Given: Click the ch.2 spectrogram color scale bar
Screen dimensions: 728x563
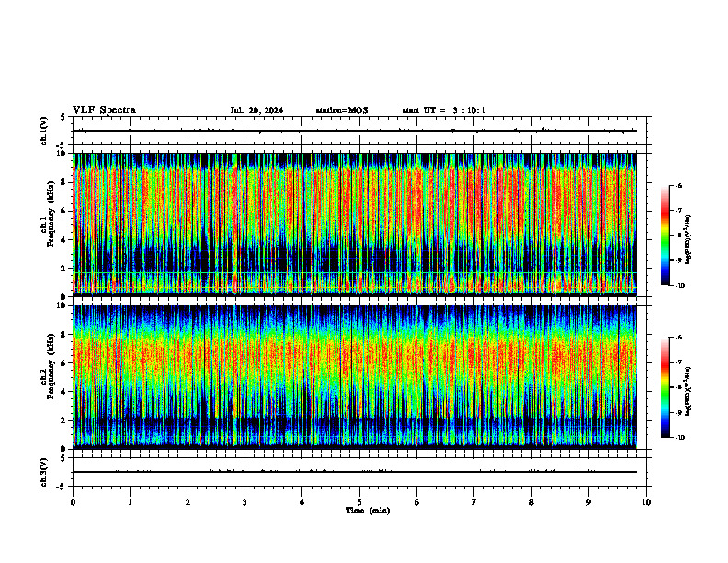Looking at the screenshot, I should click(x=665, y=387).
